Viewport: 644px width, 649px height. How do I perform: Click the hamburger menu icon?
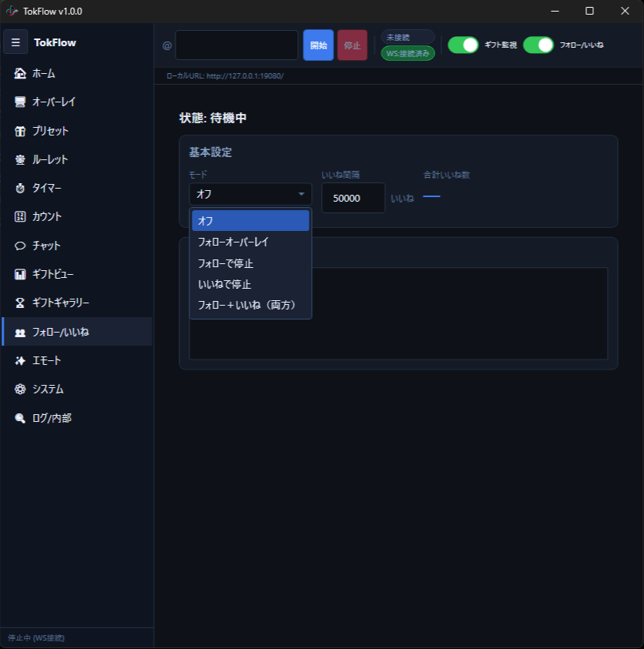[x=15, y=42]
